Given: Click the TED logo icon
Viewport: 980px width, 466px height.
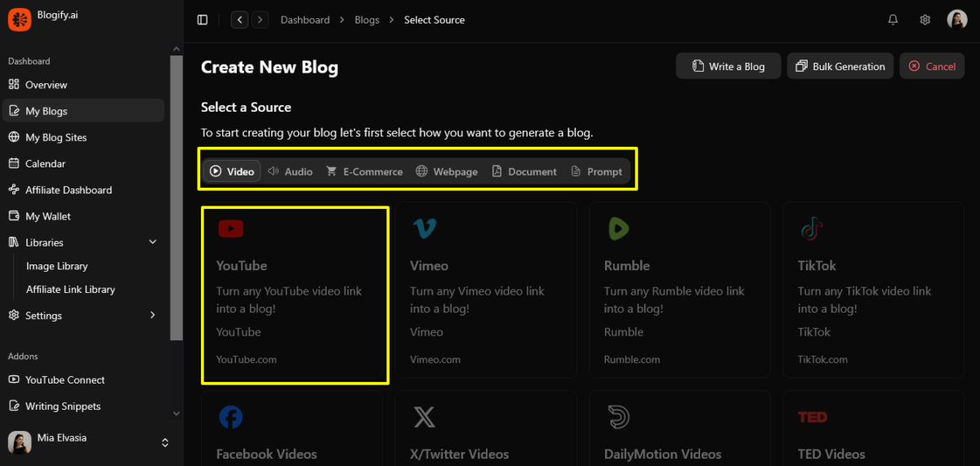Looking at the screenshot, I should click(813, 417).
